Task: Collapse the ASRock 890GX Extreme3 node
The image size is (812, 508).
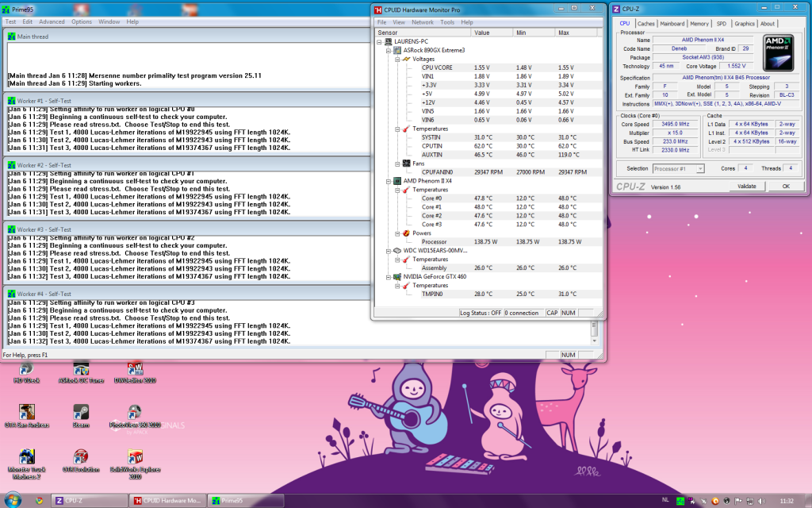Action: [x=389, y=50]
